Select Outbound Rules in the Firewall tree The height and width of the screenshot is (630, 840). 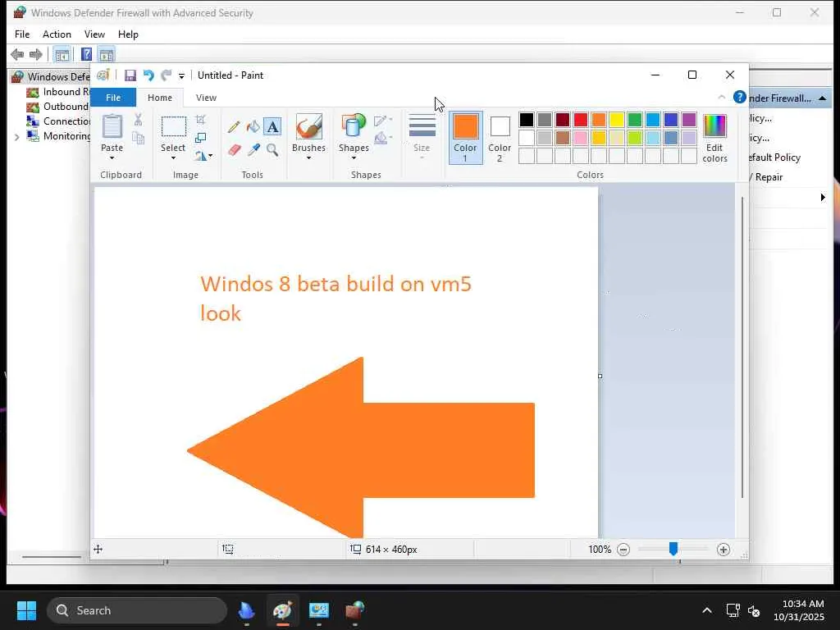(x=58, y=107)
